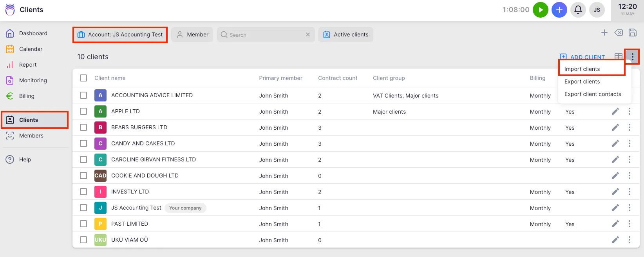Check the CAROLINE GIRVAN FITNESS LTD checkbox
The width and height of the screenshot is (644, 257).
[x=83, y=159]
